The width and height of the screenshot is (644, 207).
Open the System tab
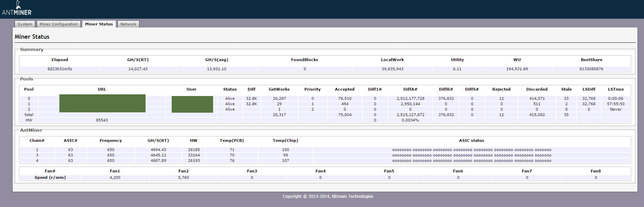click(x=25, y=24)
